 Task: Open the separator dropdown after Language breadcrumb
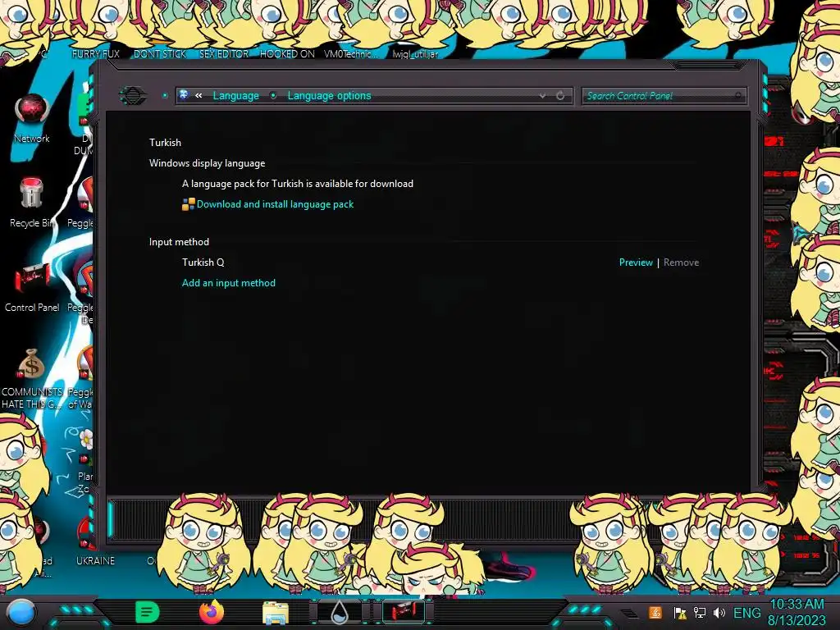[273, 95]
